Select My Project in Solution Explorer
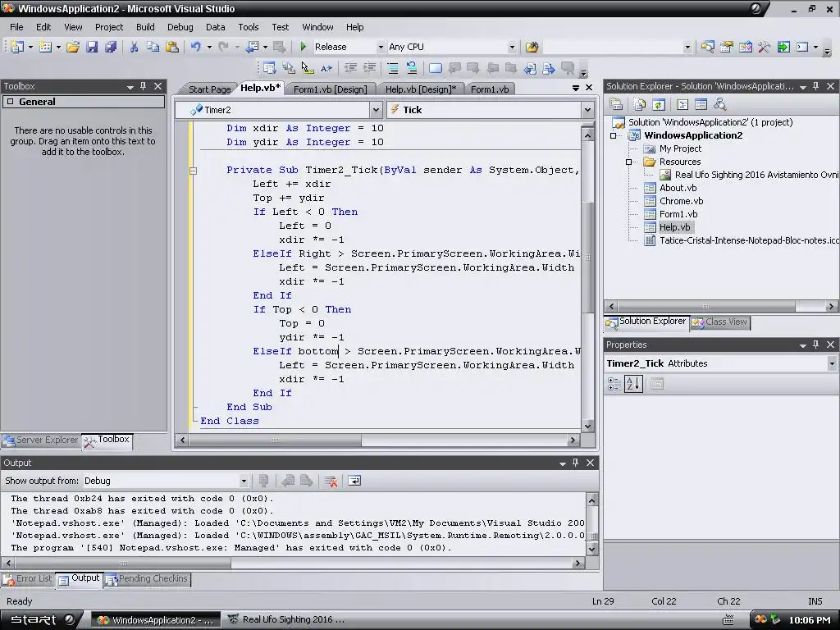 pyautogui.click(x=680, y=148)
